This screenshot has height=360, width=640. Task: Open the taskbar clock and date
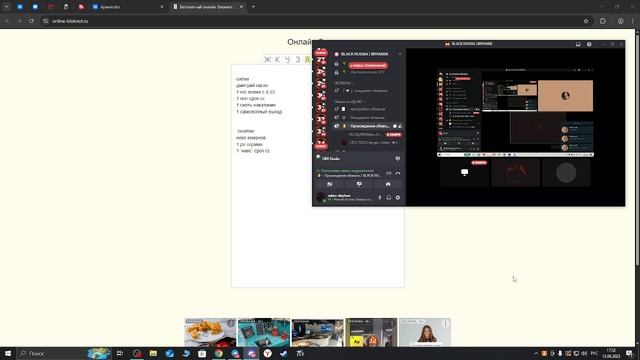611,353
